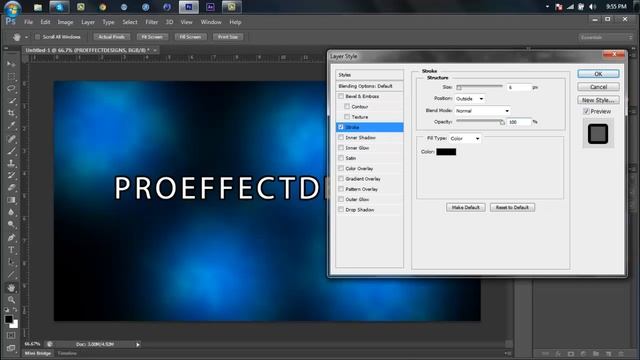Select the Eyedropper tool
The width and height of the screenshot is (640, 360).
(11, 126)
